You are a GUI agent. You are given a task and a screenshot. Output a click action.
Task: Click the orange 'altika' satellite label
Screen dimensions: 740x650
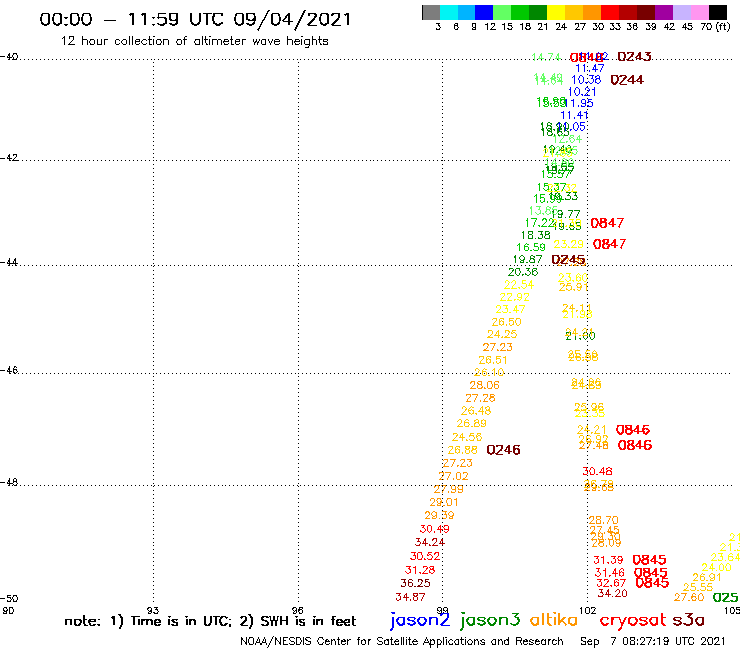(554, 619)
